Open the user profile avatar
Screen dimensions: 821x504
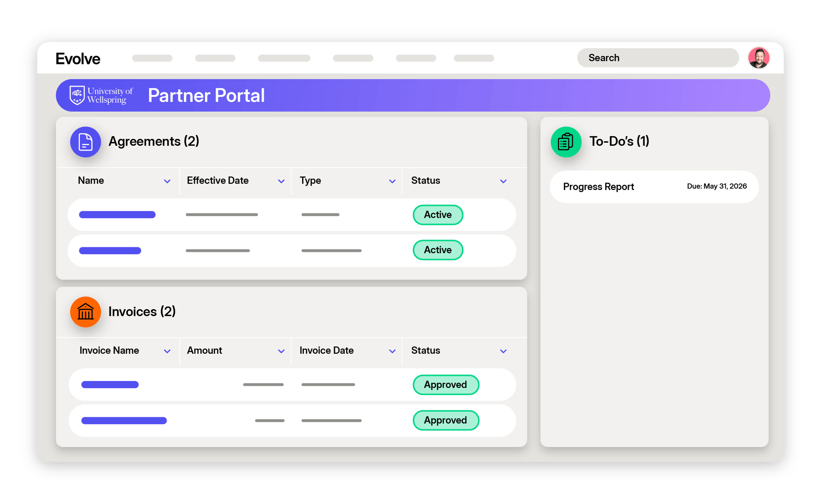(759, 57)
